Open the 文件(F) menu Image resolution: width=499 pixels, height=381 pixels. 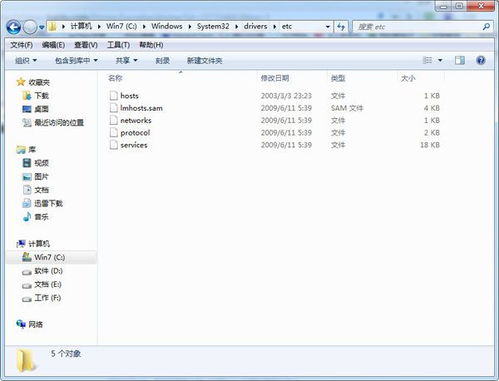click(21, 45)
